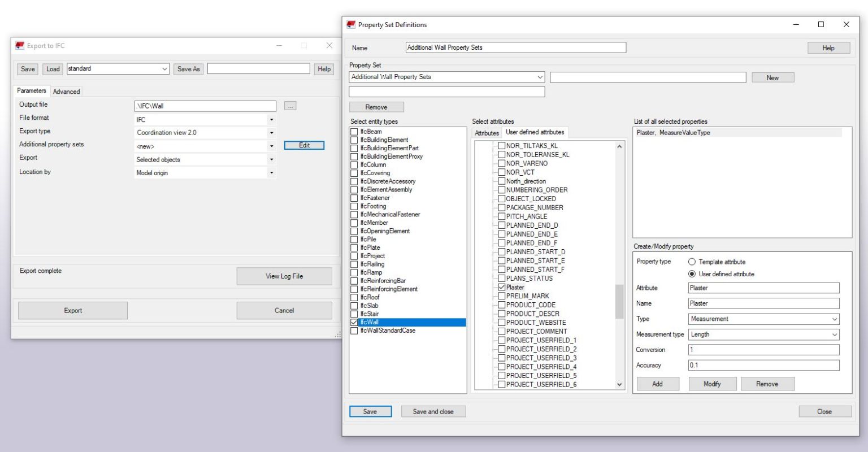
Task: Enable the PRELIM_MARK attribute
Action: coord(501,295)
